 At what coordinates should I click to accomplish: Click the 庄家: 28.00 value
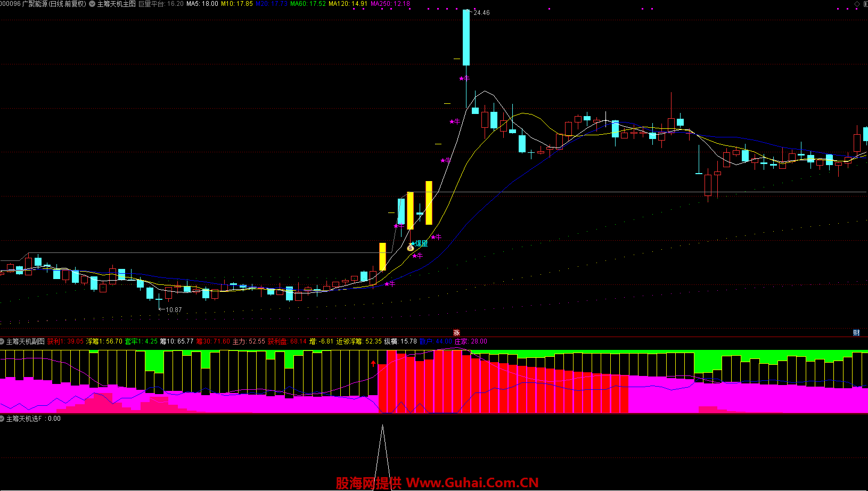[471, 341]
